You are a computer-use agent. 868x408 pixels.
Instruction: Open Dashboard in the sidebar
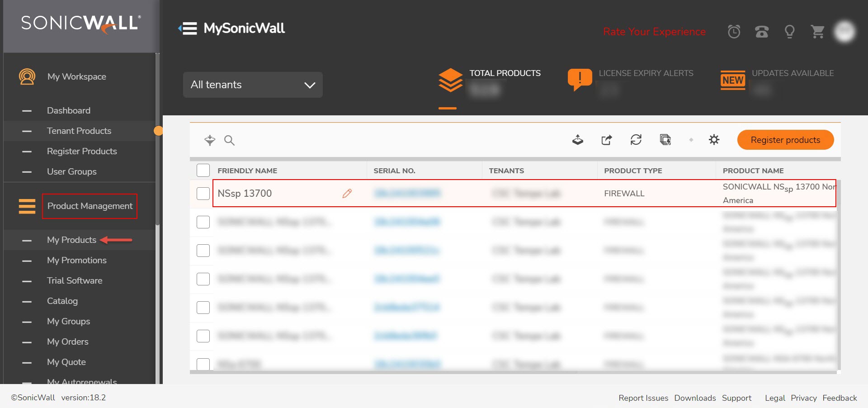(x=69, y=110)
